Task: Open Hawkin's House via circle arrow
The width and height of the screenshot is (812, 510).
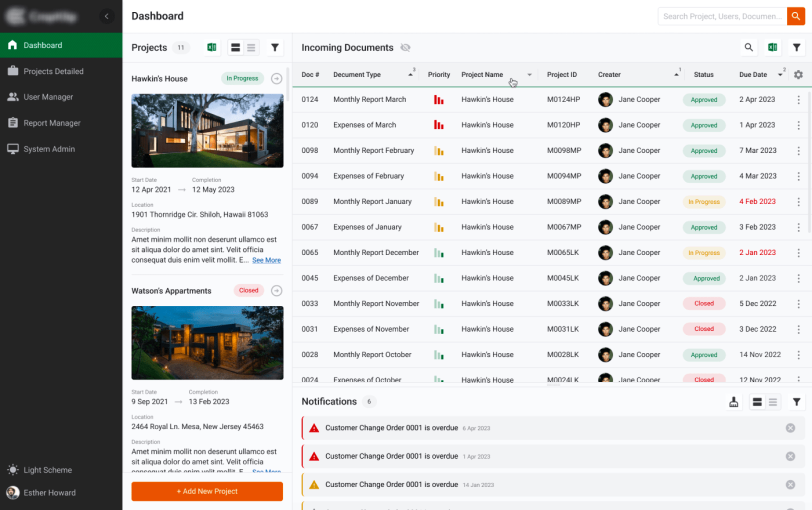Action: point(276,78)
